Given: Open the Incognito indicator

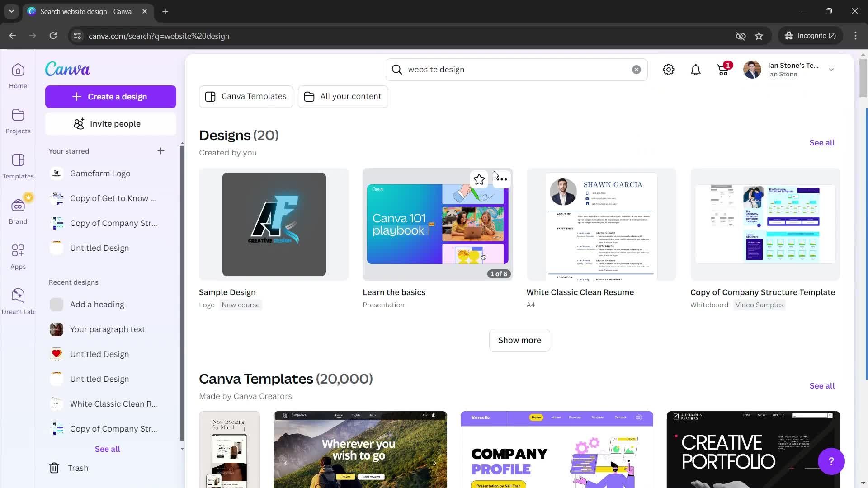Looking at the screenshot, I should point(811,36).
